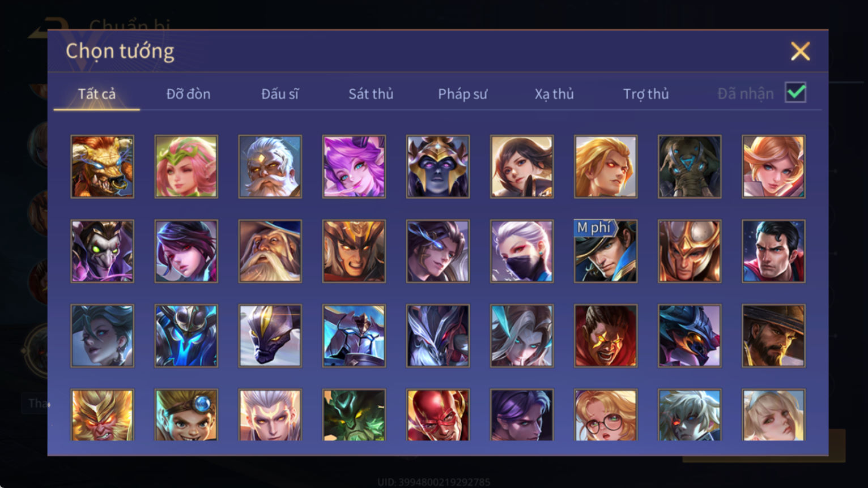Image resolution: width=868 pixels, height=488 pixels.
Task: Close the Chọn tướng dialog
Action: [800, 52]
